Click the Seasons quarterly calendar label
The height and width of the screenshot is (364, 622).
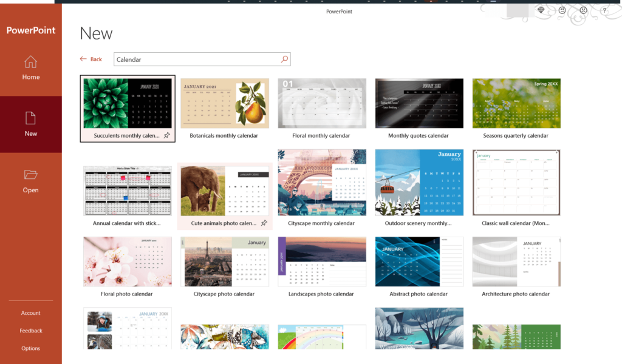click(515, 135)
